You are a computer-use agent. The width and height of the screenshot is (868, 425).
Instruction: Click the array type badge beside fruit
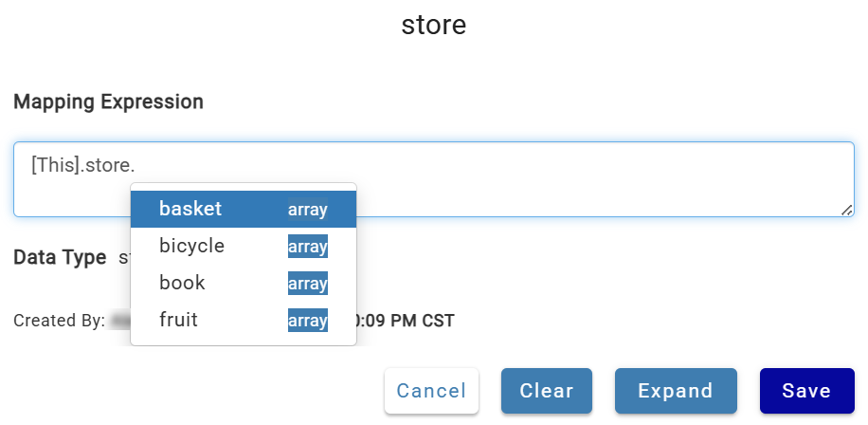[x=308, y=321]
